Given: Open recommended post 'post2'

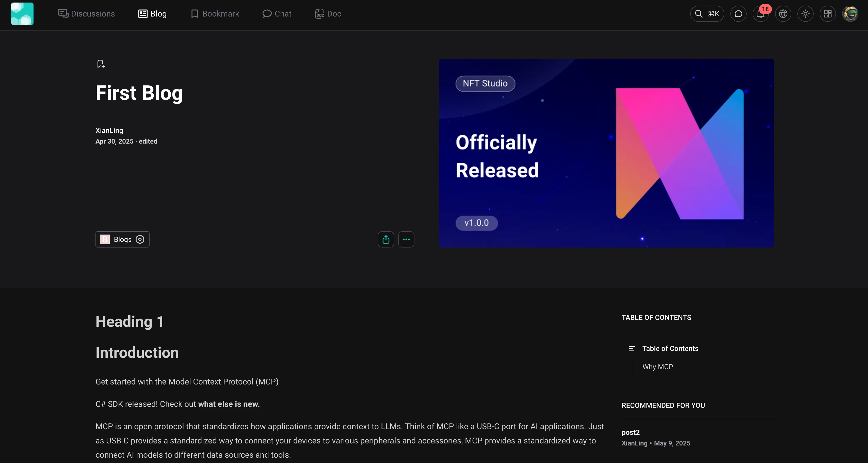Looking at the screenshot, I should [x=631, y=432].
